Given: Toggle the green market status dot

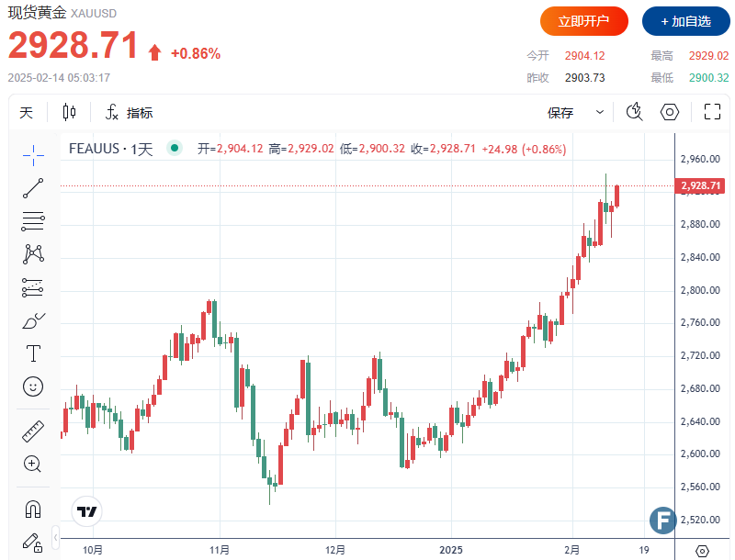Looking at the screenshot, I should (x=173, y=149).
